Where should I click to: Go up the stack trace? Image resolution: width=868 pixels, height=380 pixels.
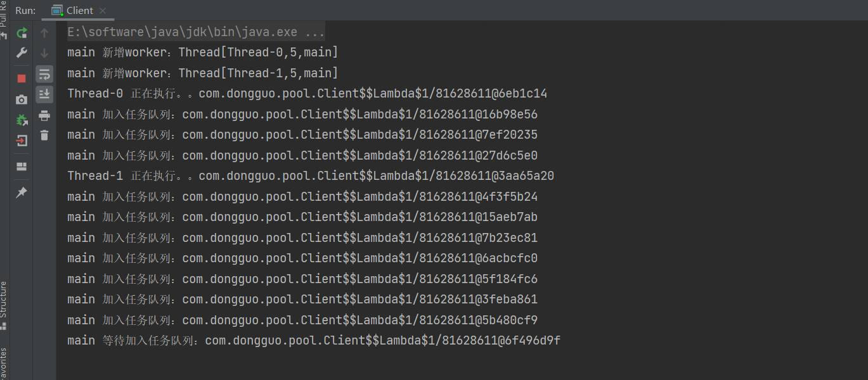[44, 33]
